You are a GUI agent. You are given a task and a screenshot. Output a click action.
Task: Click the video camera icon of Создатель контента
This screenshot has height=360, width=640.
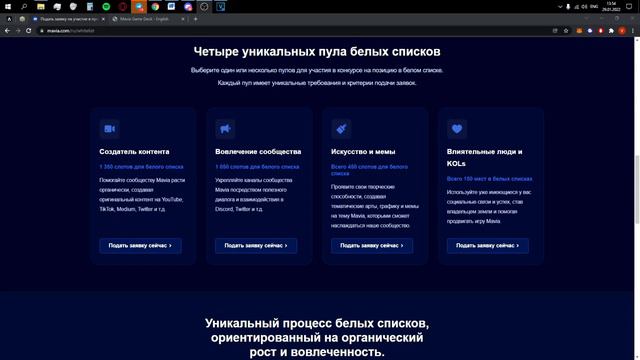click(x=109, y=129)
